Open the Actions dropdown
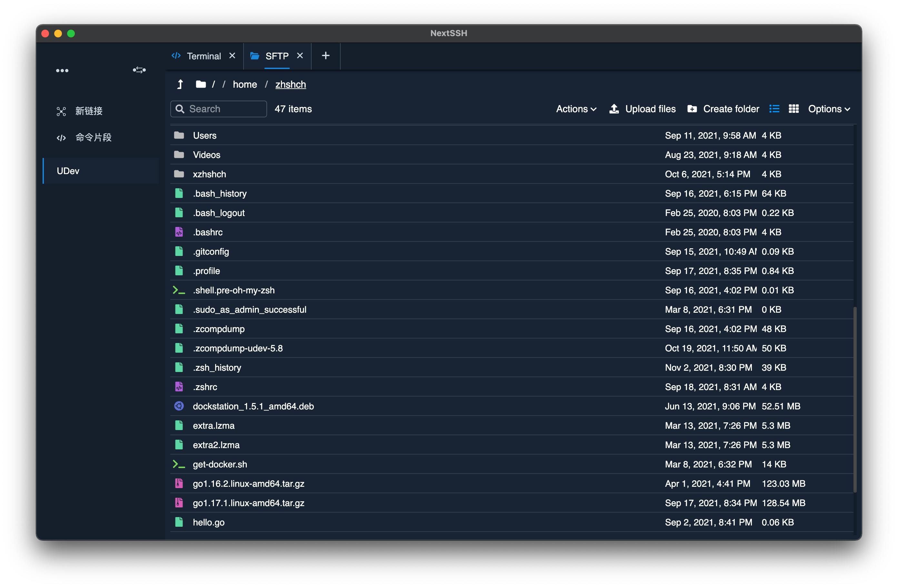898x588 pixels. click(576, 109)
